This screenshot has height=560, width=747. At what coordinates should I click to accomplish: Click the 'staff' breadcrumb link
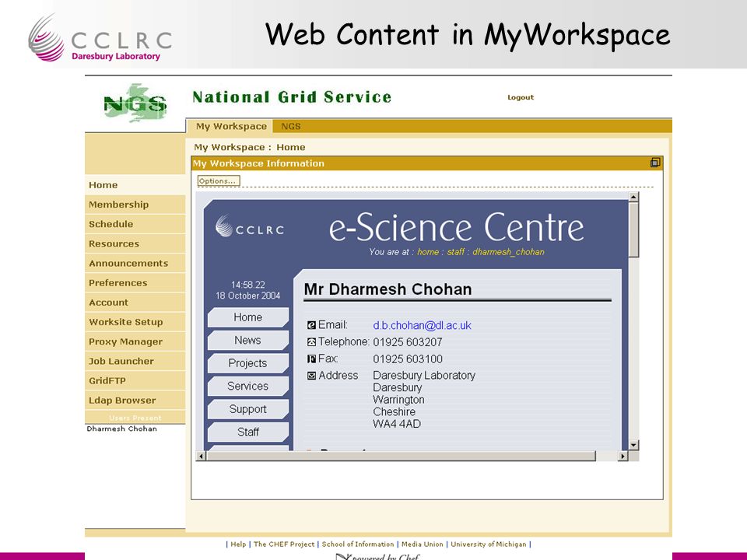(455, 252)
